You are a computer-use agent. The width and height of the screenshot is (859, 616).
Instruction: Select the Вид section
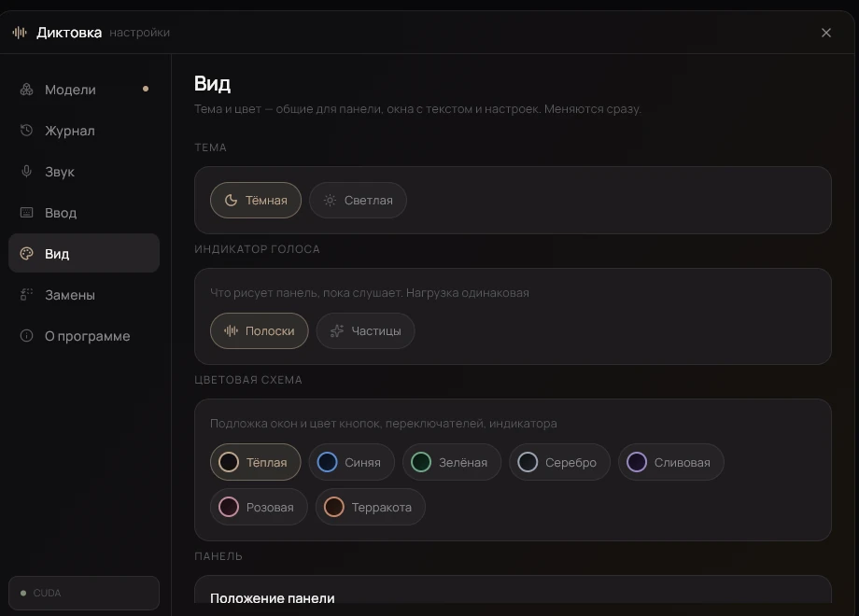point(84,253)
